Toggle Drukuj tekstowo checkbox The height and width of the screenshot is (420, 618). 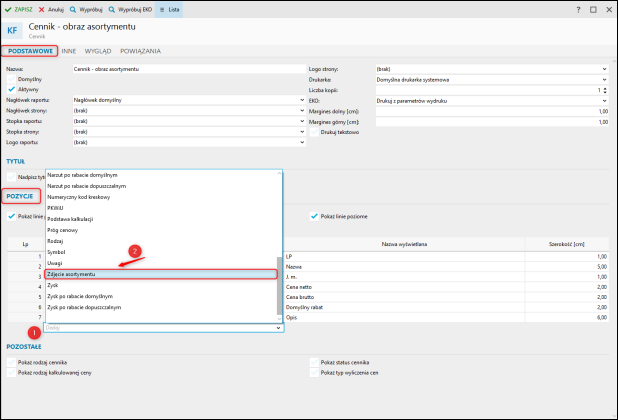[x=314, y=132]
